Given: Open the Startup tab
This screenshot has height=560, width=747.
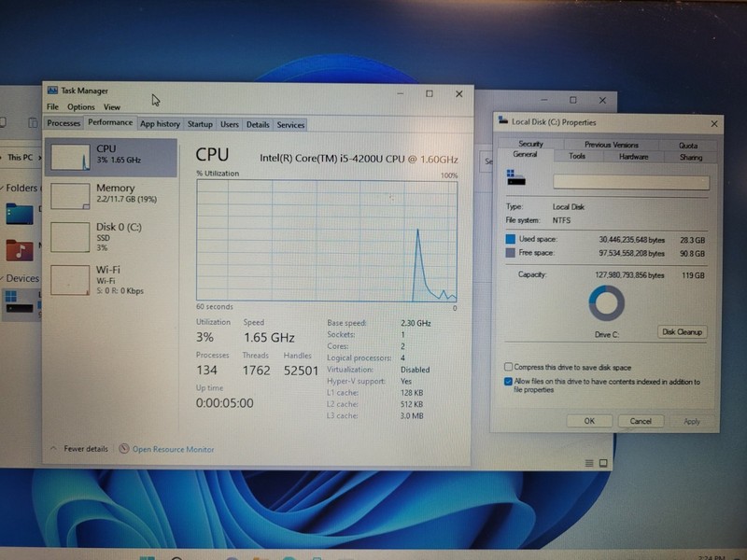Looking at the screenshot, I should click(x=200, y=124).
